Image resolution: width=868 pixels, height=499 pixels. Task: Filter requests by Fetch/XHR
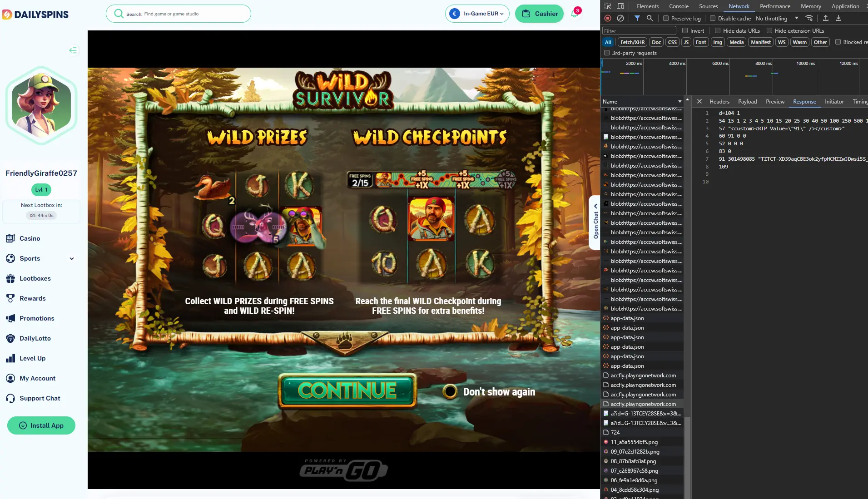(632, 42)
